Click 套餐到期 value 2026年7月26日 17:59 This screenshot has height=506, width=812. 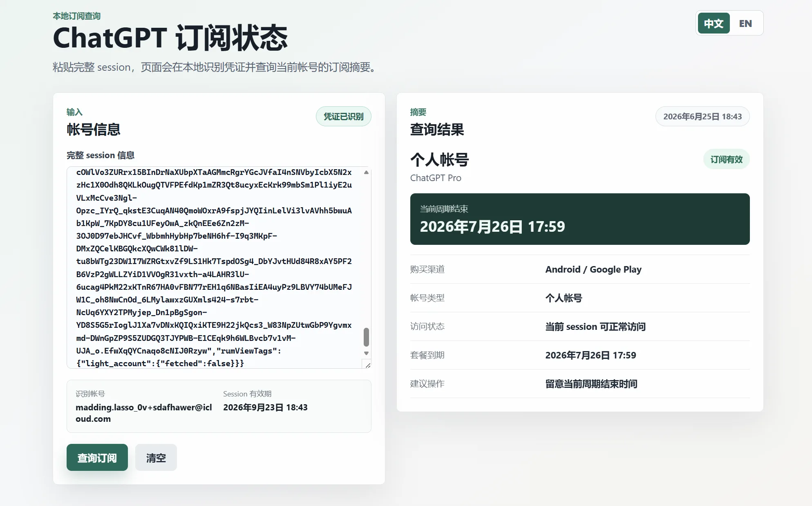591,355
